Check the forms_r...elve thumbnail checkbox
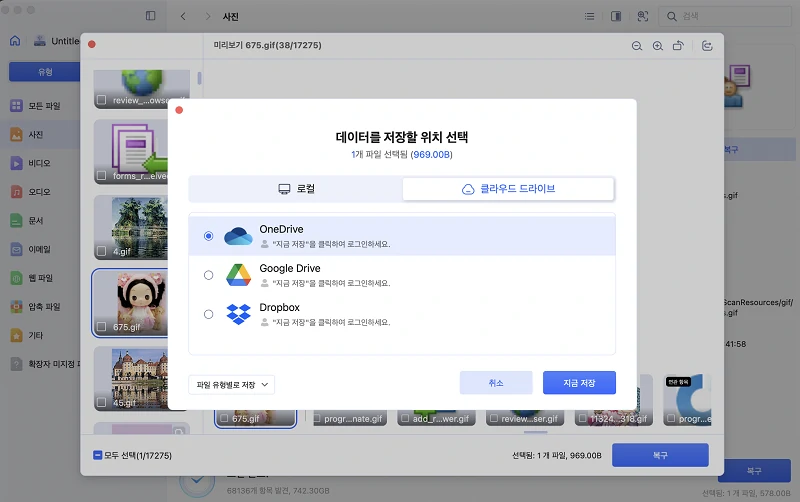 pyautogui.click(x=102, y=175)
